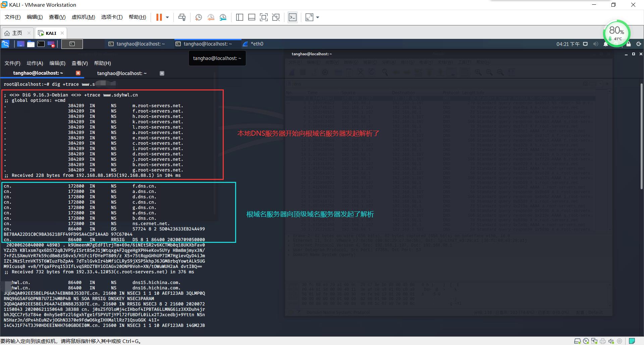The height and width of the screenshot is (345, 644).
Task: Click Send Ctrl+Alt+Del toolbar icon
Action: point(182,17)
